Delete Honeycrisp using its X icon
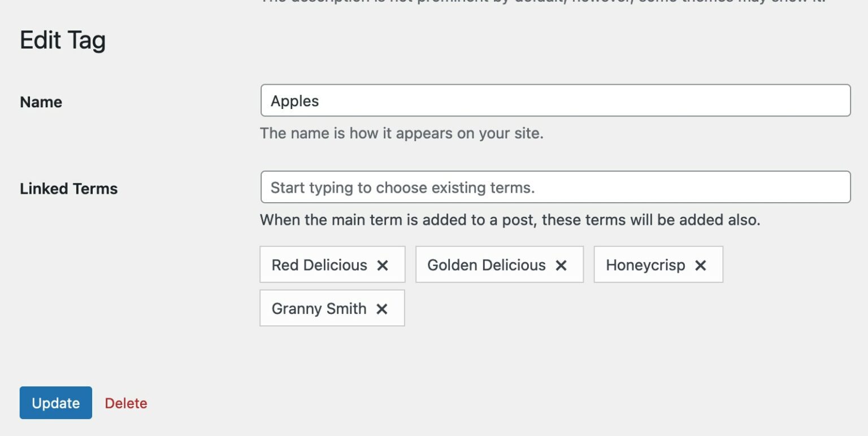 click(701, 265)
